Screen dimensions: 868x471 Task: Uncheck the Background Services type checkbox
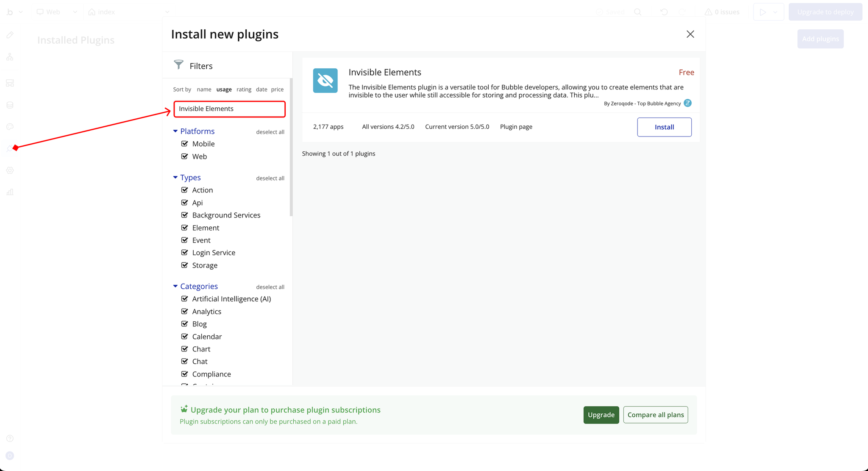[185, 215]
